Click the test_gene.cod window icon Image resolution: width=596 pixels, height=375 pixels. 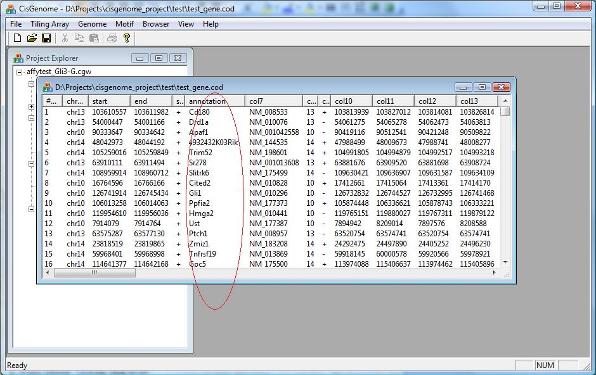48,87
